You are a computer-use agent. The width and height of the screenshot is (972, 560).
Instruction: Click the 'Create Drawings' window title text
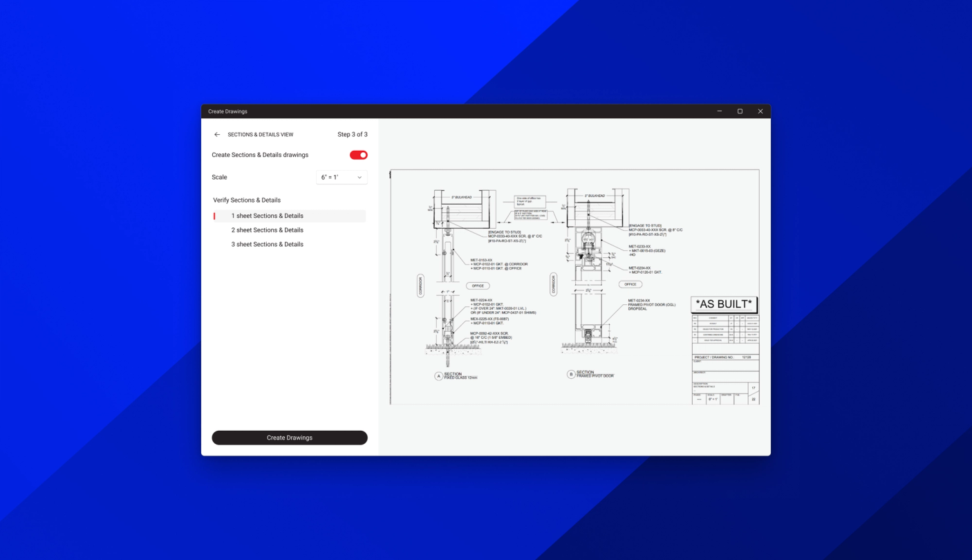click(227, 111)
